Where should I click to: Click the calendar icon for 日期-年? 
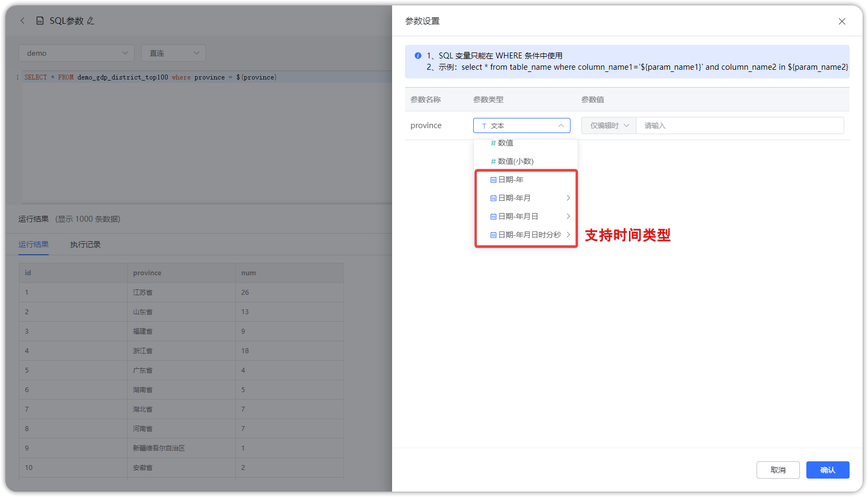coord(493,180)
